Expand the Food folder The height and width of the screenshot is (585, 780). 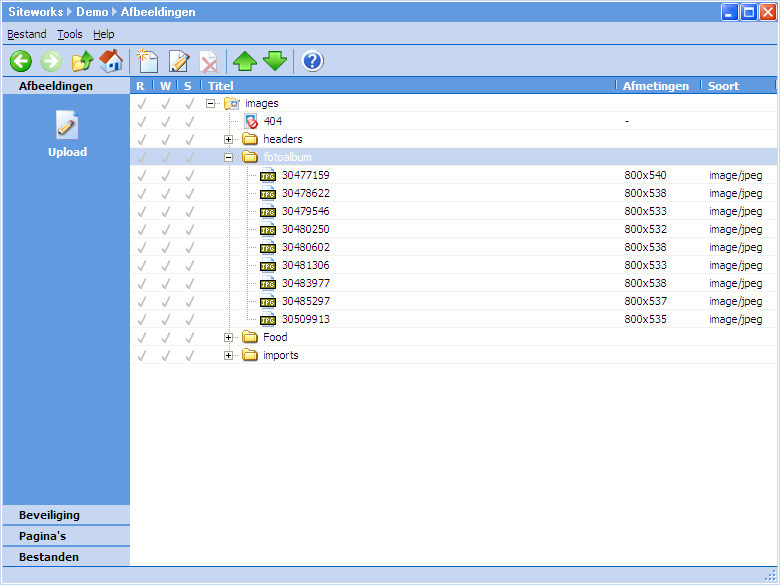tap(228, 337)
